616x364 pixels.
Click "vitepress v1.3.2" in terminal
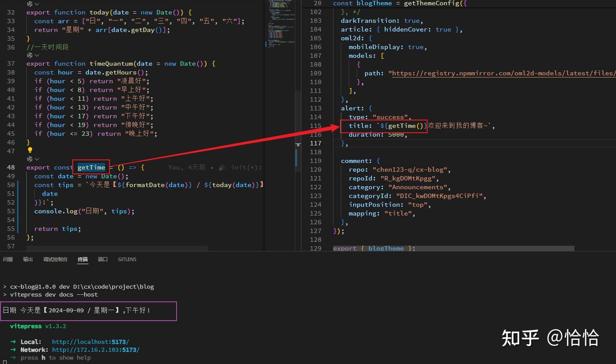(38, 326)
